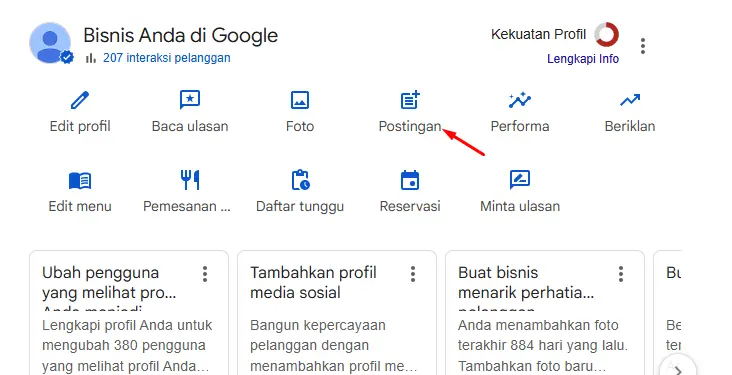Image resolution: width=732 pixels, height=375 pixels.
Task: Open options on Buat bisnis menarik card
Action: tap(621, 274)
